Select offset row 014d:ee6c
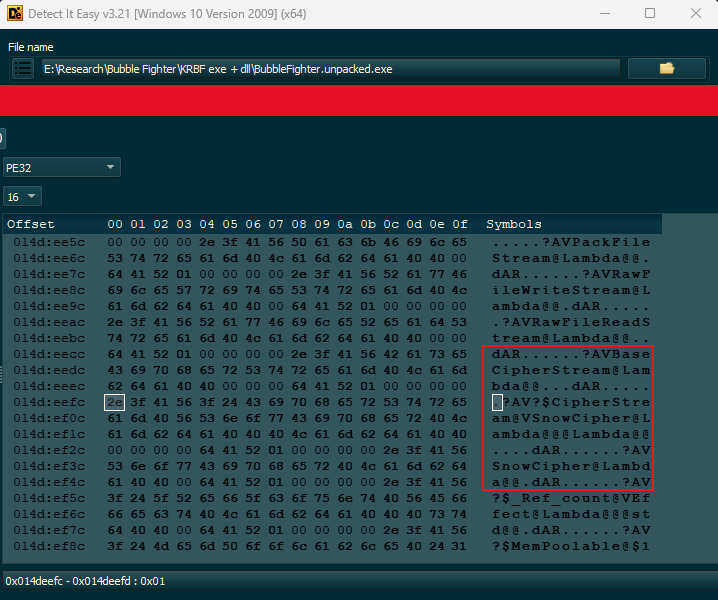718x600 pixels. coord(49,258)
